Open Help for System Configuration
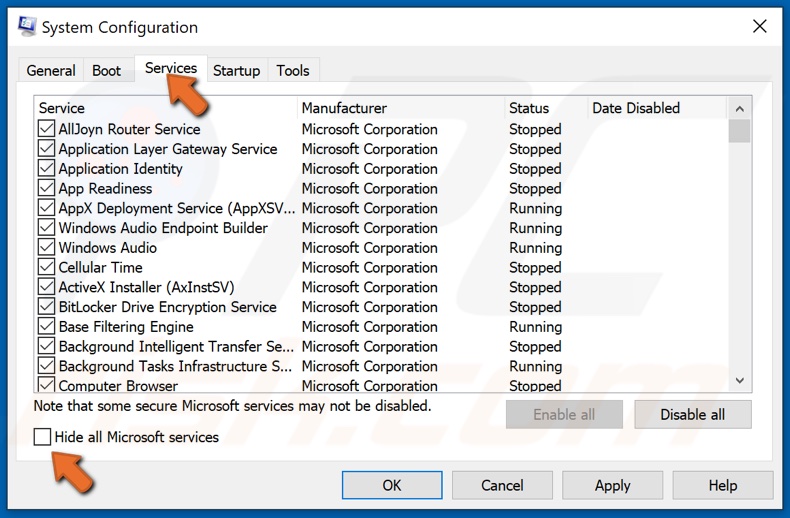Viewport: 790px width, 518px height. click(x=722, y=485)
